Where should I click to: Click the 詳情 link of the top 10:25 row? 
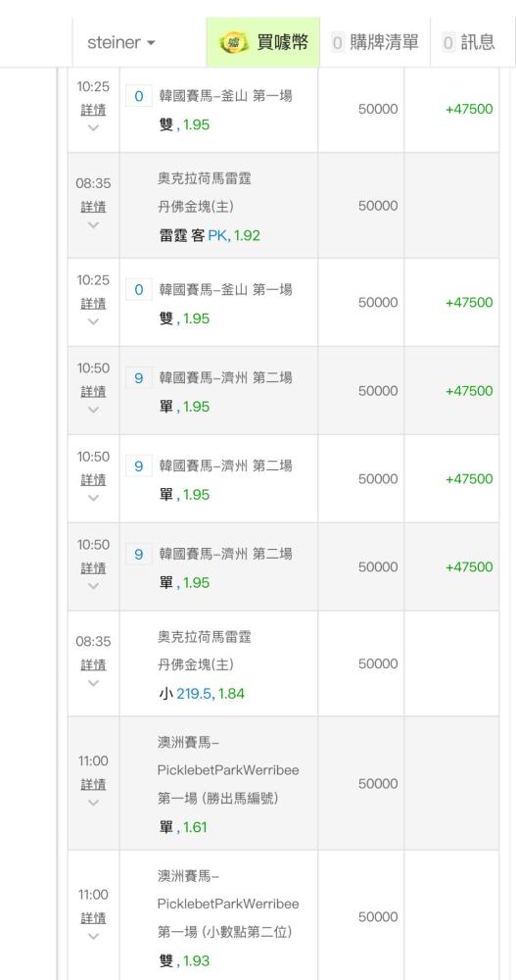pyautogui.click(x=93, y=110)
